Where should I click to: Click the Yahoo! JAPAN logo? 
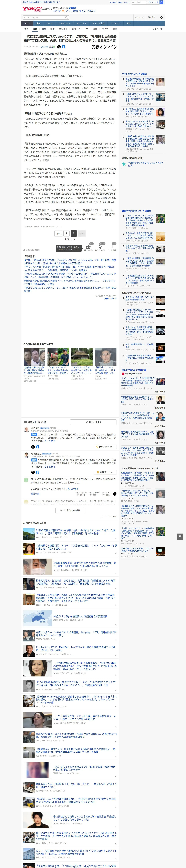coord(32,9)
